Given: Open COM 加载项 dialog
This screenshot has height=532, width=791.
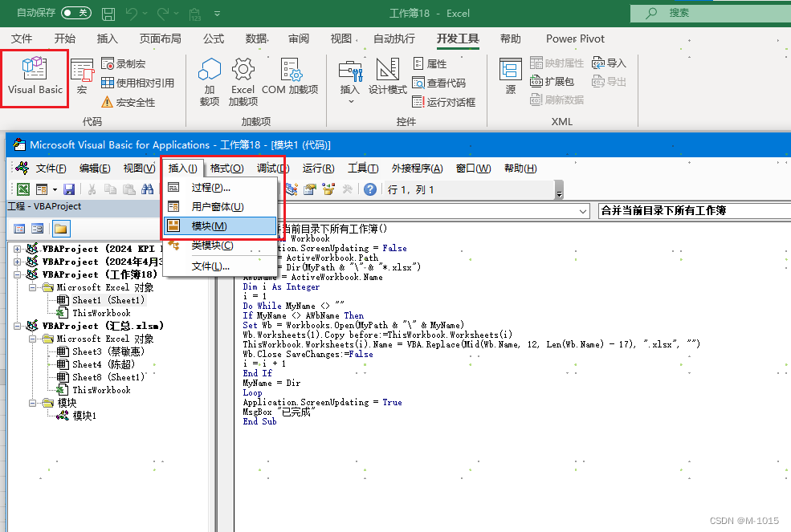Looking at the screenshot, I should point(290,77).
